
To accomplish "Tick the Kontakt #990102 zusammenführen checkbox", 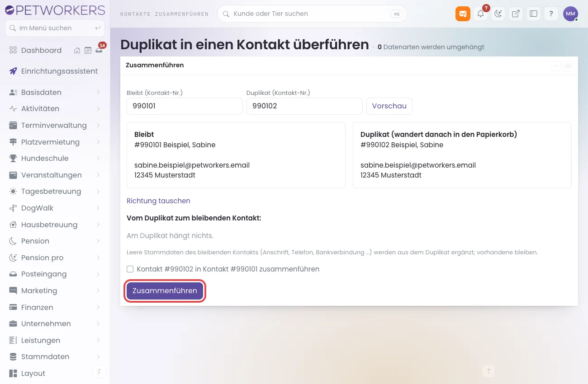I will [130, 269].
